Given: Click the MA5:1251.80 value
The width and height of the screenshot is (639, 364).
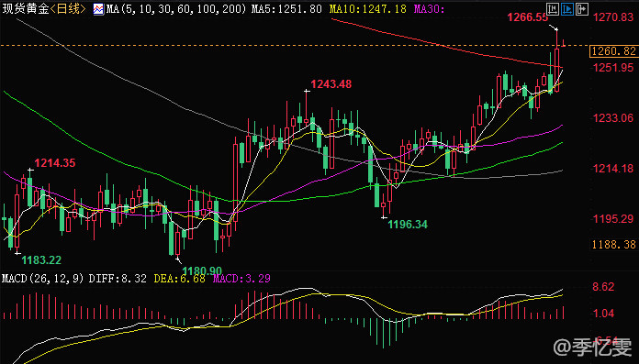Looking at the screenshot, I should point(286,9).
